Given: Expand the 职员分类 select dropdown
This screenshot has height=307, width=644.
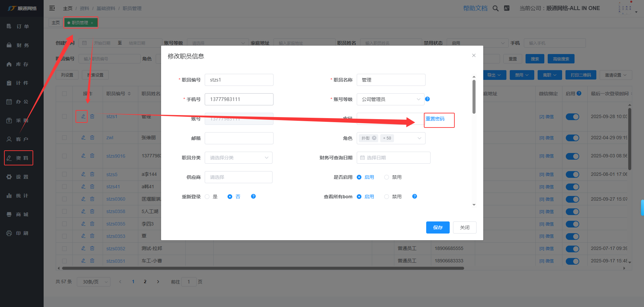Looking at the screenshot, I should click(238, 158).
